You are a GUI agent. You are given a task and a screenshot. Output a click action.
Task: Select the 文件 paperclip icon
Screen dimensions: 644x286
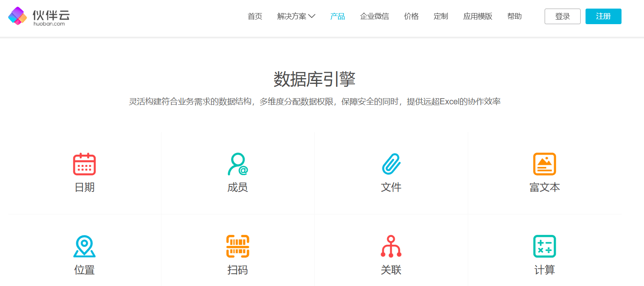(391, 164)
